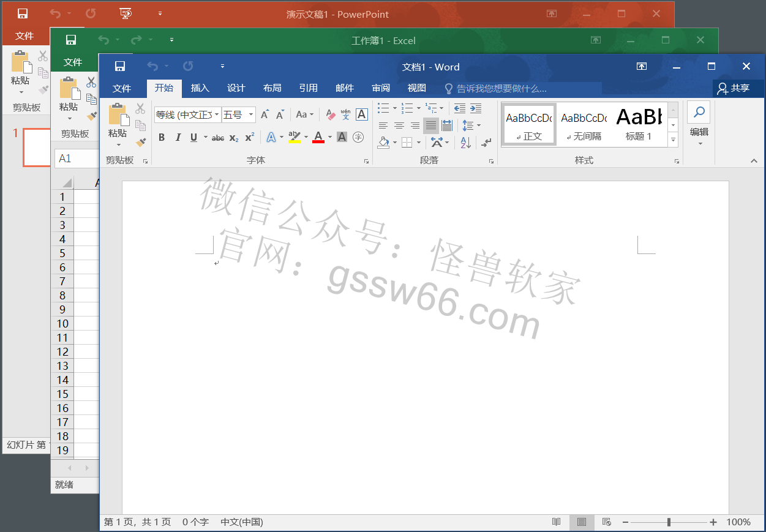
Task: Click the Excel Name Box showing A1
Action: [x=77, y=159]
